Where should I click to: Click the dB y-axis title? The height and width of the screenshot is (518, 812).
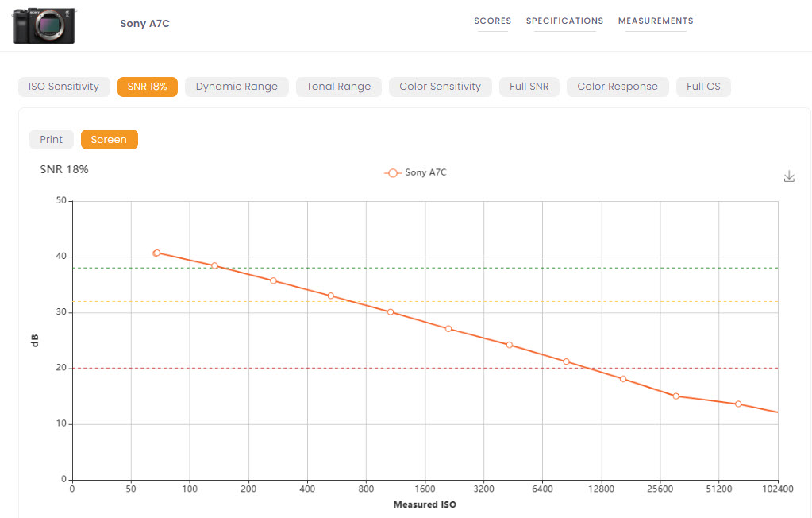coord(35,341)
